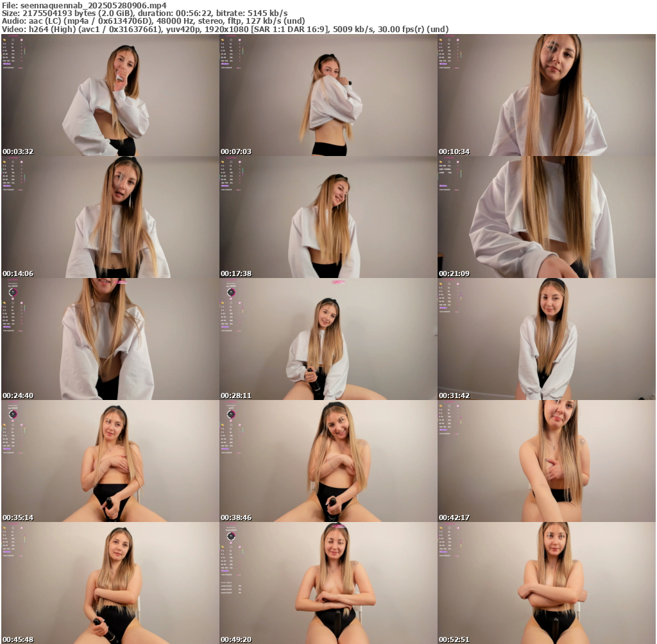Choose the frame stamped 00:28:11
657x644 pixels.
point(328,339)
